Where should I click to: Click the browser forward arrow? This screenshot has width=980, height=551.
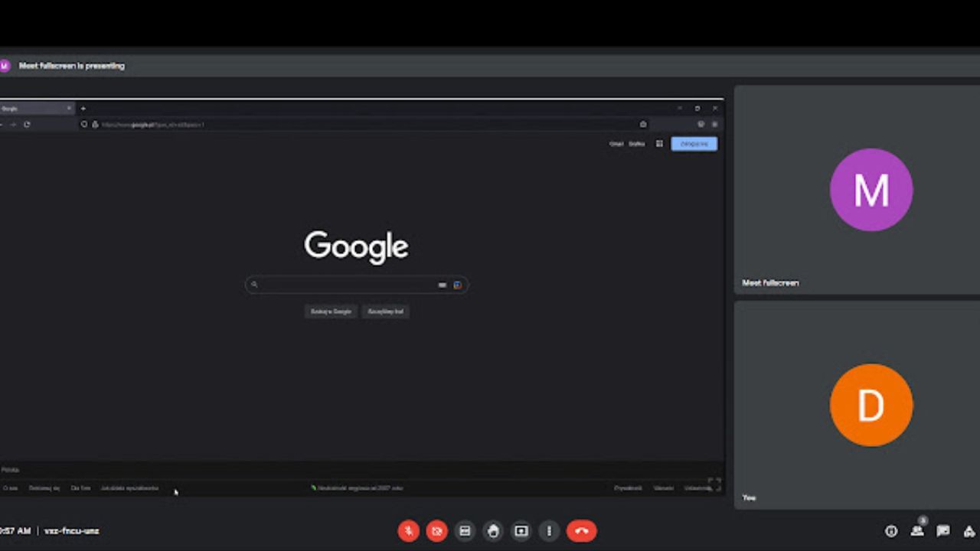(12, 124)
